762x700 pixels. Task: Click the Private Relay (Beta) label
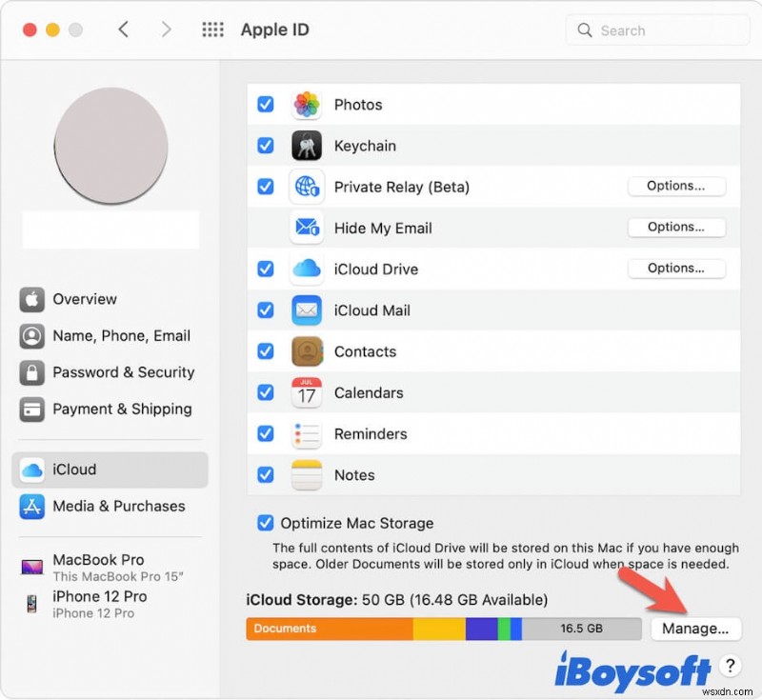pos(402,187)
